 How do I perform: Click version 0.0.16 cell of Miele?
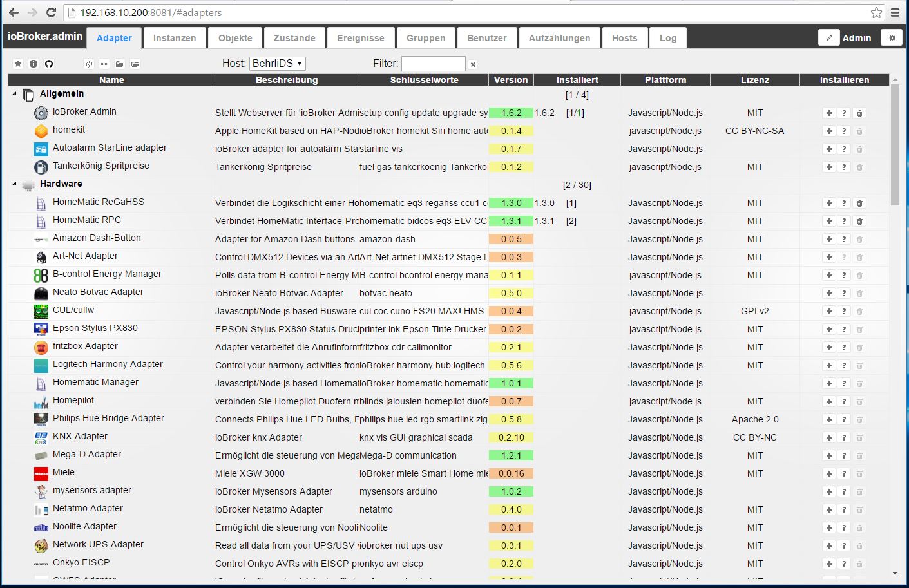click(x=512, y=473)
